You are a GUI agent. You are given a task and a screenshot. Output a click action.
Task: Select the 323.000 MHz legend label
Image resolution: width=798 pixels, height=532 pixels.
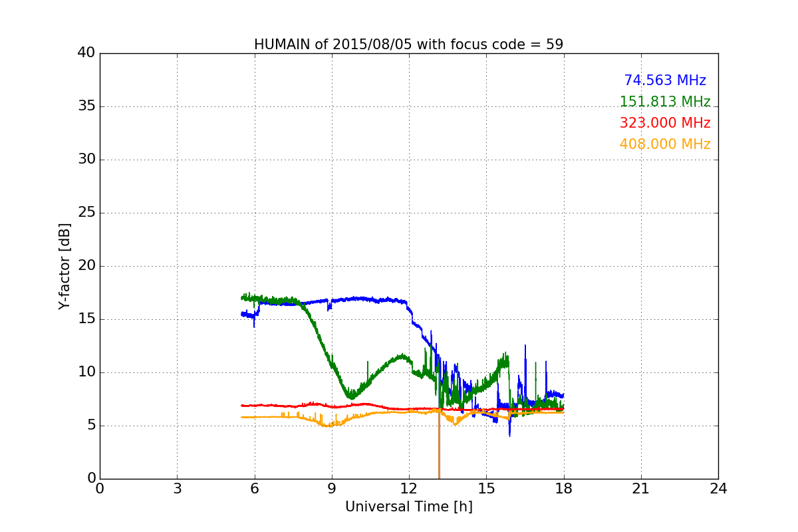(x=665, y=123)
